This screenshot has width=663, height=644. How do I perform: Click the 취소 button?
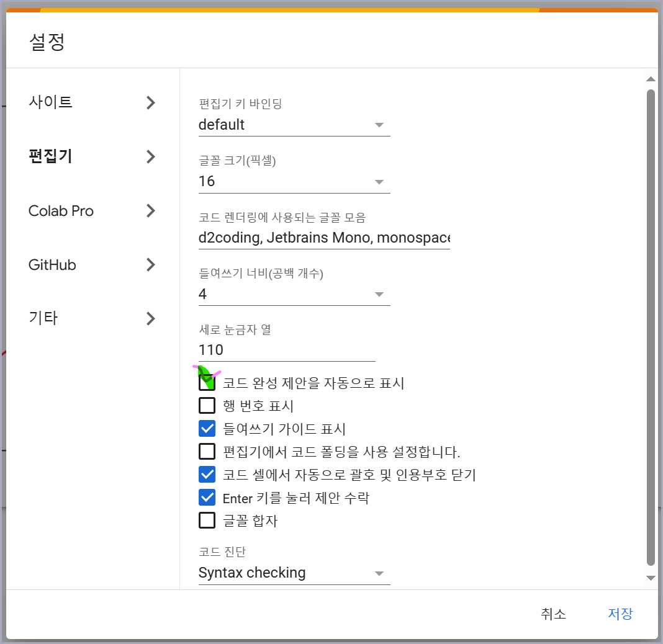tap(553, 614)
